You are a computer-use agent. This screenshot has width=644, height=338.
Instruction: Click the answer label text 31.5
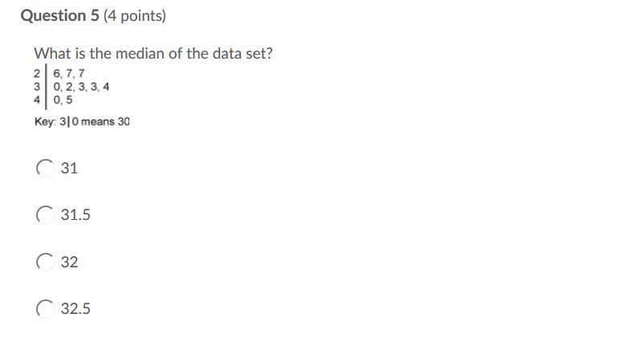pos(75,215)
